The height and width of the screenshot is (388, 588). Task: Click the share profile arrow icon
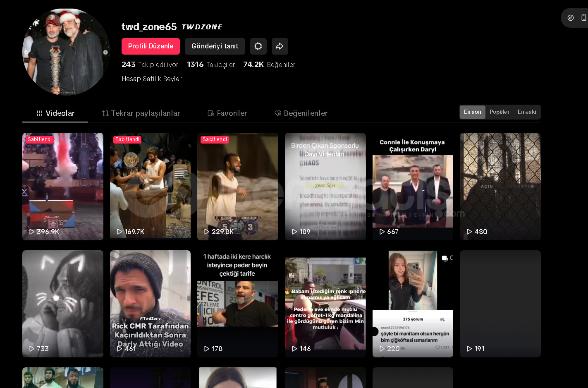pos(280,46)
